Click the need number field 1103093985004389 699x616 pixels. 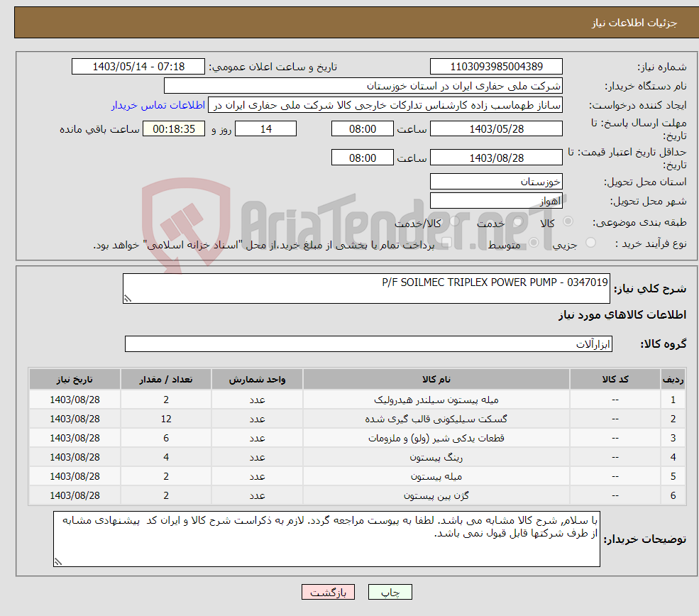coord(496,67)
